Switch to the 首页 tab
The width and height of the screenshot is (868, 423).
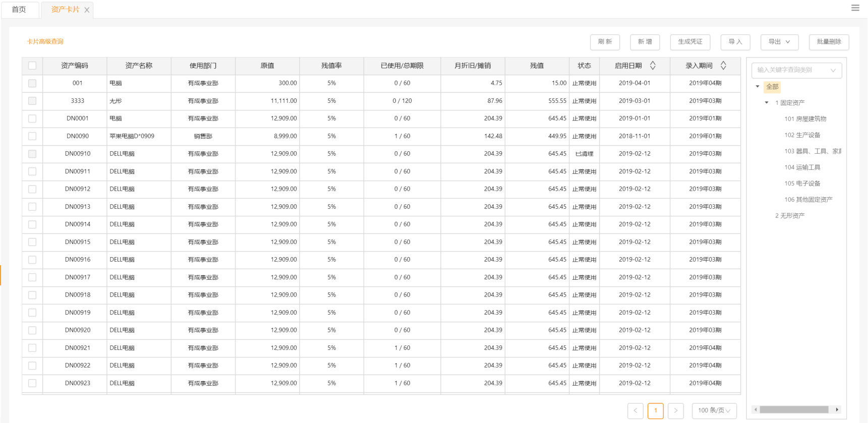point(19,10)
